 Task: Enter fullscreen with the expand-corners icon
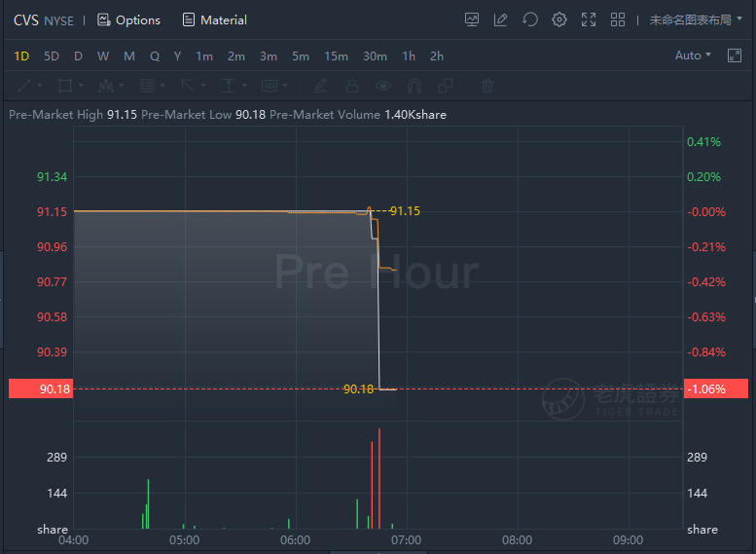589,19
